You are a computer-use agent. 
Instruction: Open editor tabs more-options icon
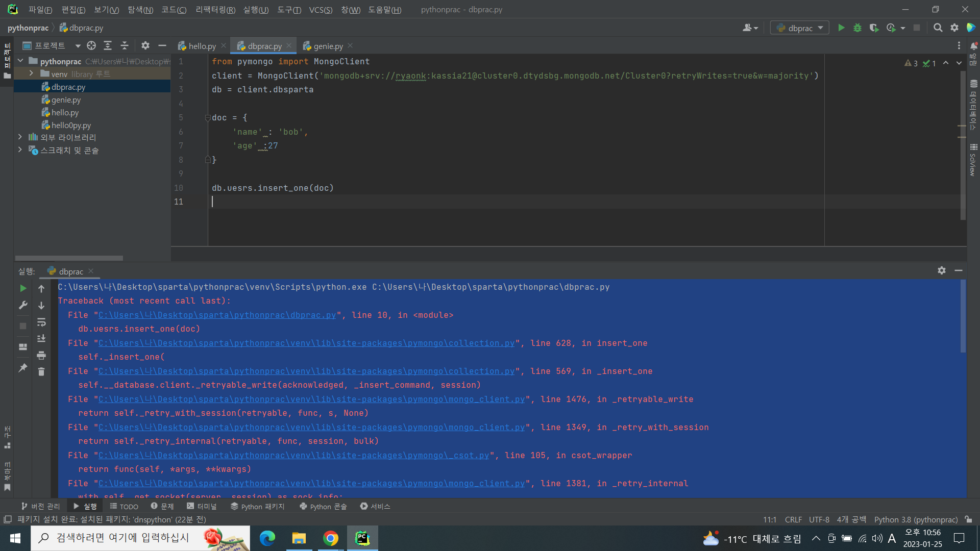click(x=959, y=46)
